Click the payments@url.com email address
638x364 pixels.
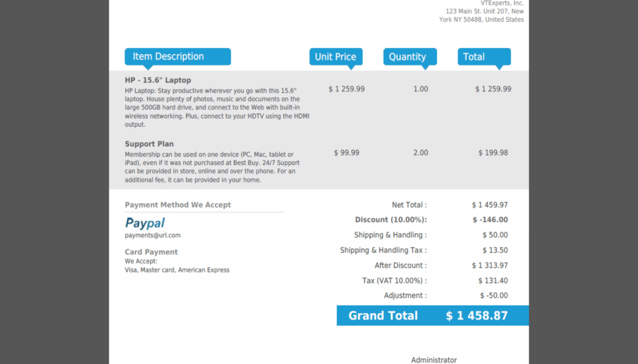(152, 235)
